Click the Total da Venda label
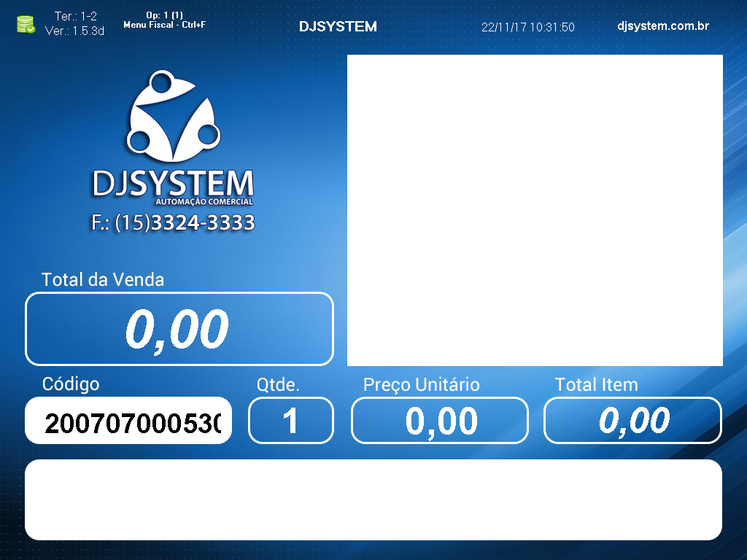This screenshot has height=560, width=747. click(103, 279)
